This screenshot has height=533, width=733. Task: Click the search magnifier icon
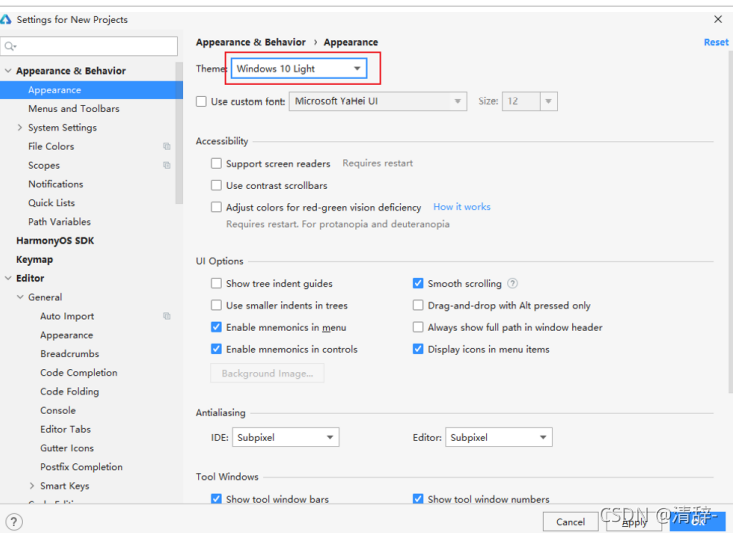[x=10, y=46]
